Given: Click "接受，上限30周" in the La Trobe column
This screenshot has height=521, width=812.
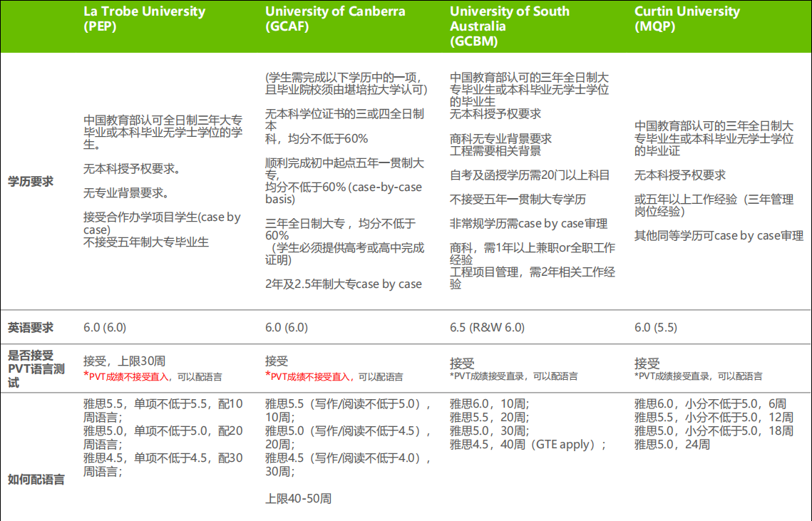Looking at the screenshot, I should click(124, 361).
